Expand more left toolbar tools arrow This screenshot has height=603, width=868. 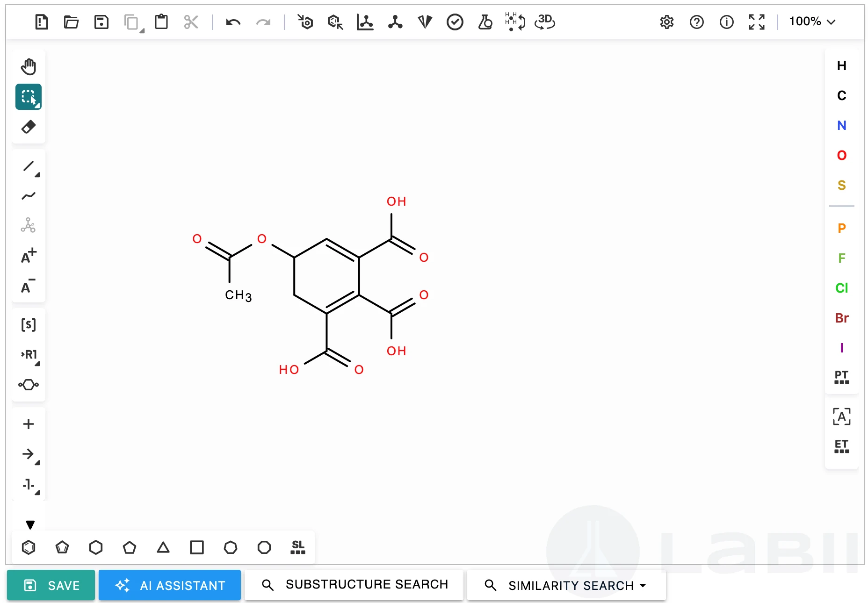point(30,524)
